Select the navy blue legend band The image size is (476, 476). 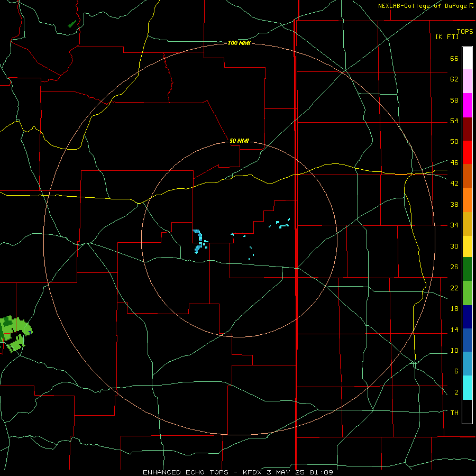coord(467,317)
